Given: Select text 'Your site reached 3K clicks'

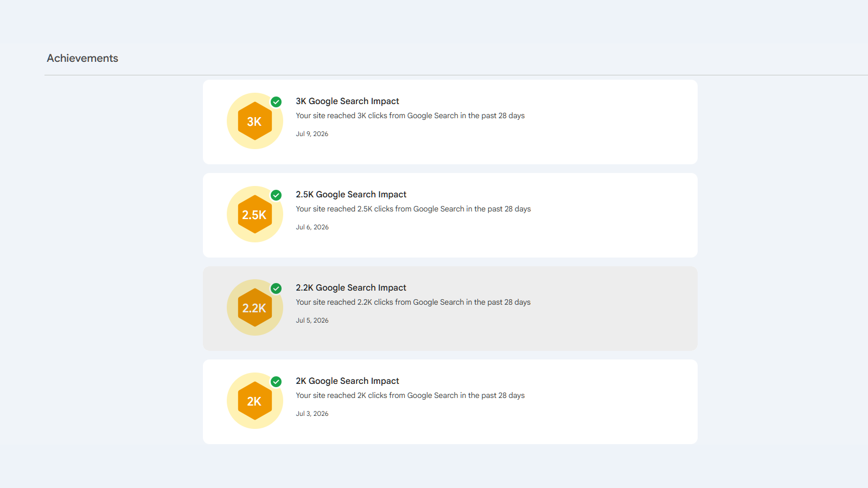Looking at the screenshot, I should coord(341,115).
